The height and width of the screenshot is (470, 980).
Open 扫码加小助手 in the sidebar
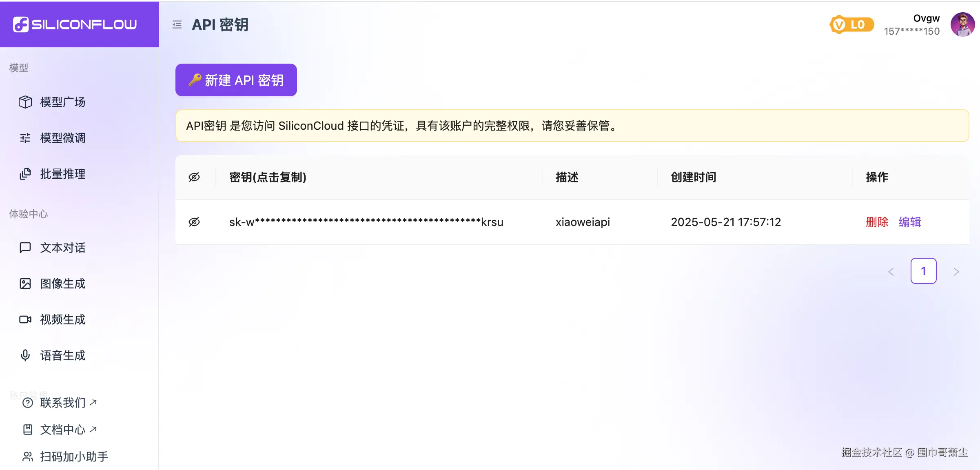coord(74,456)
